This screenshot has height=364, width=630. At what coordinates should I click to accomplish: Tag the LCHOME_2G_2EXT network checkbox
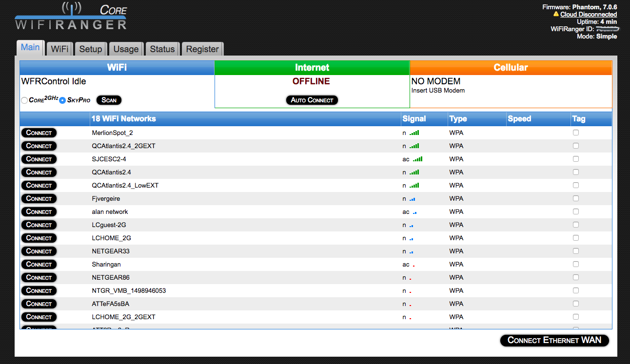(576, 317)
